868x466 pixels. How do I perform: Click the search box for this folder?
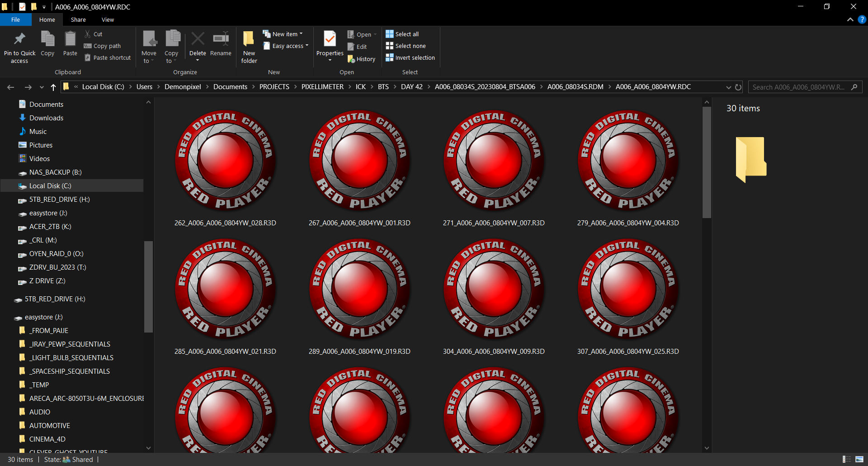click(805, 87)
